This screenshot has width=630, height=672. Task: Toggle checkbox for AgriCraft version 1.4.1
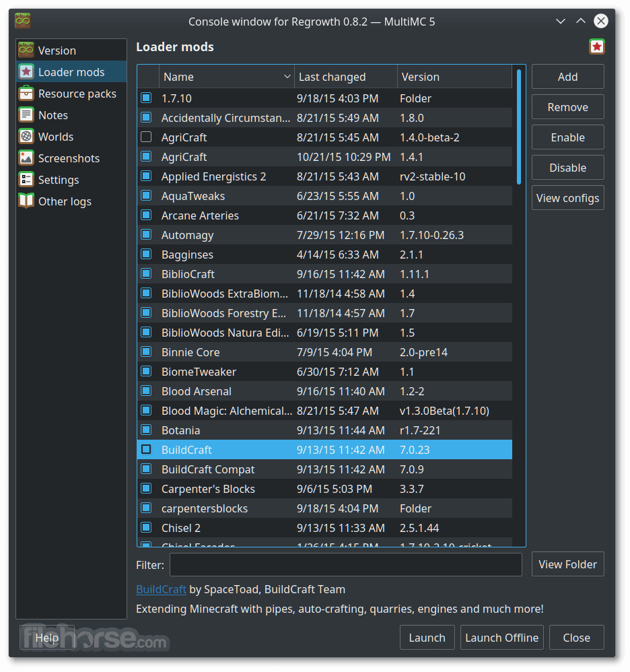147,157
